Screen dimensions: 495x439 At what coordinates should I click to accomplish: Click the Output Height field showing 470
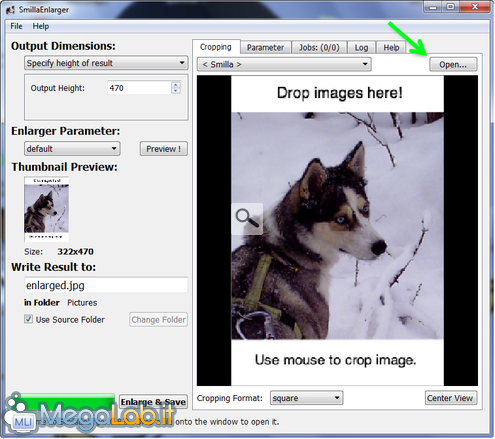tap(139, 88)
